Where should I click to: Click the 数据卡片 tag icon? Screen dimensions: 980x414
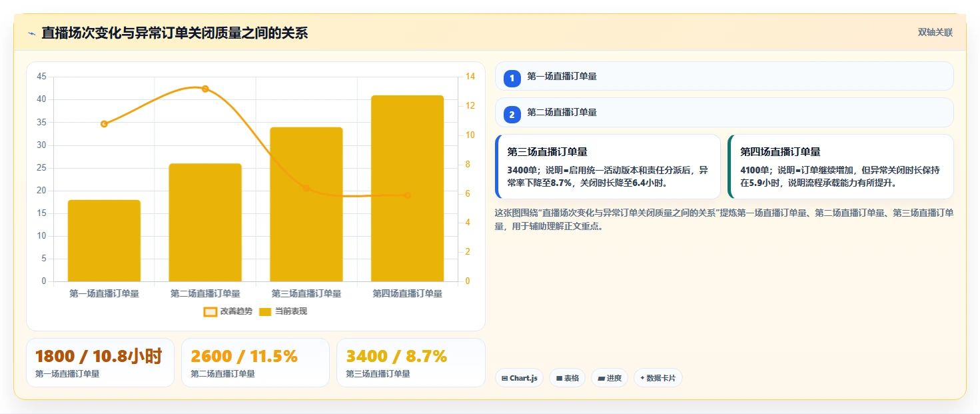tap(642, 378)
